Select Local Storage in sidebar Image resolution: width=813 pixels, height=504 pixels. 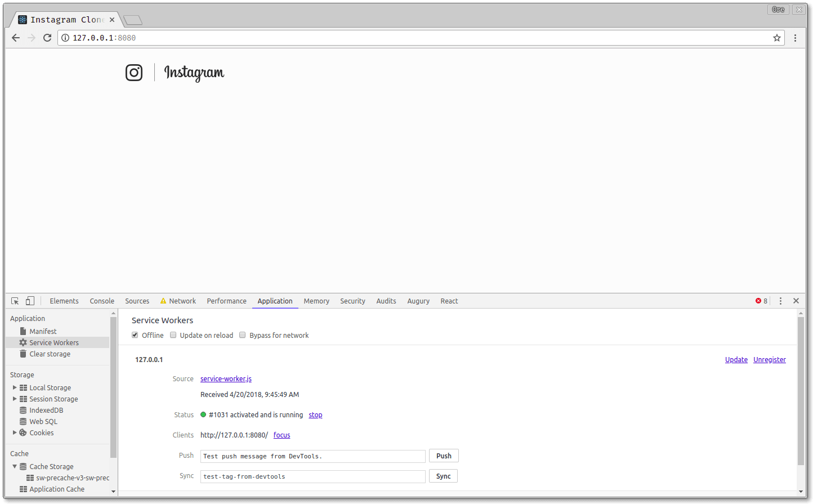pyautogui.click(x=50, y=388)
